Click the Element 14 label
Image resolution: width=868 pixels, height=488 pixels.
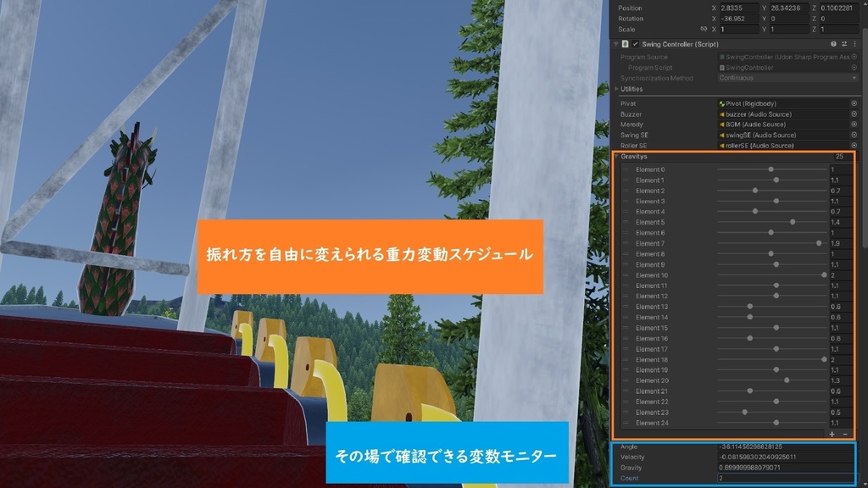(x=652, y=317)
